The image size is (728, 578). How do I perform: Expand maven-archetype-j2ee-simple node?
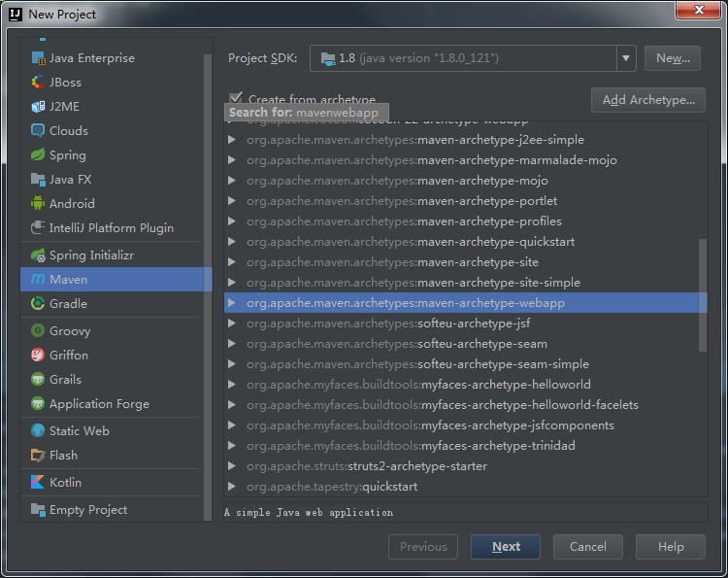tap(232, 140)
